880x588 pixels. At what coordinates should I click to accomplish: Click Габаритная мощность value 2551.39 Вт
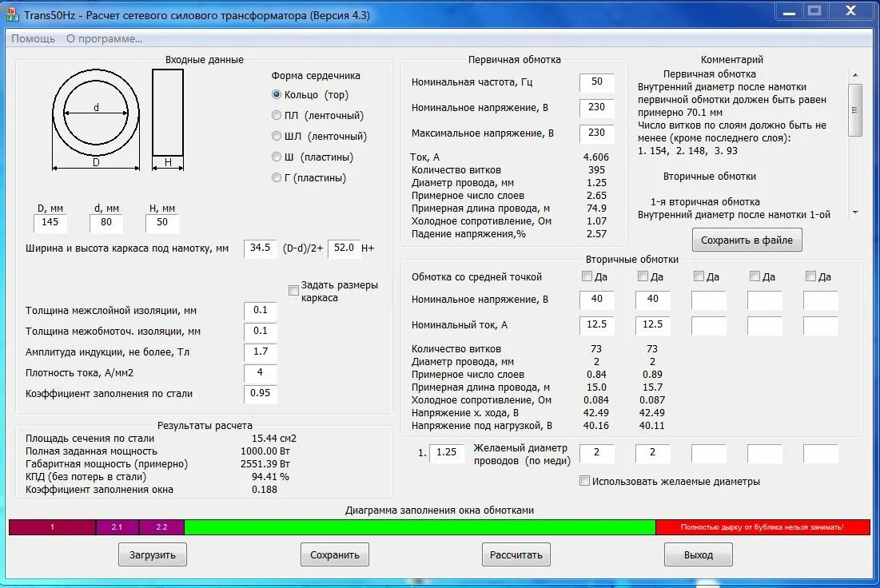tap(265, 464)
